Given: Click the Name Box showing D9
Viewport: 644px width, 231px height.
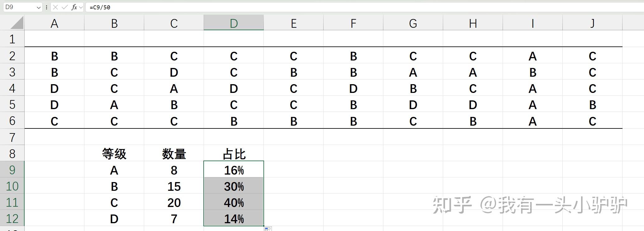Looking at the screenshot, I should click(x=19, y=7).
